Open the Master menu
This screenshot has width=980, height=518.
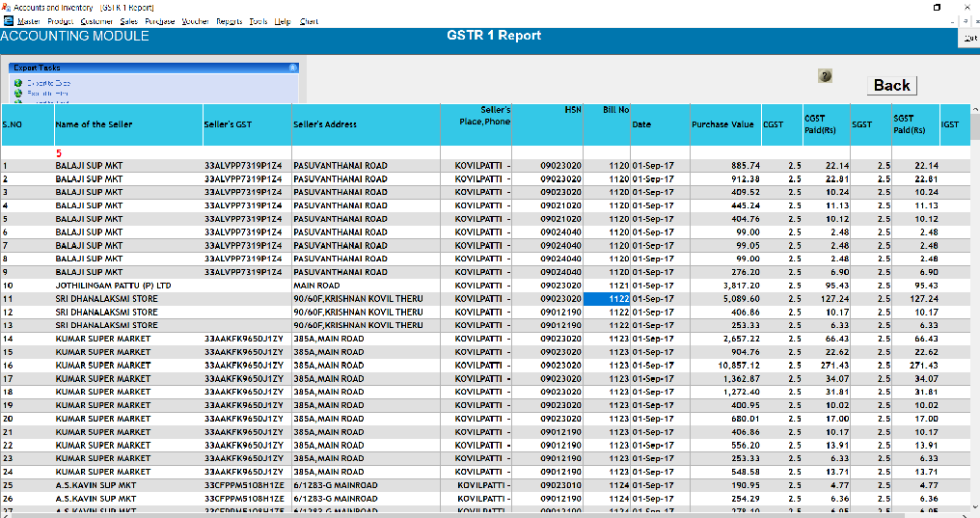pyautogui.click(x=29, y=20)
